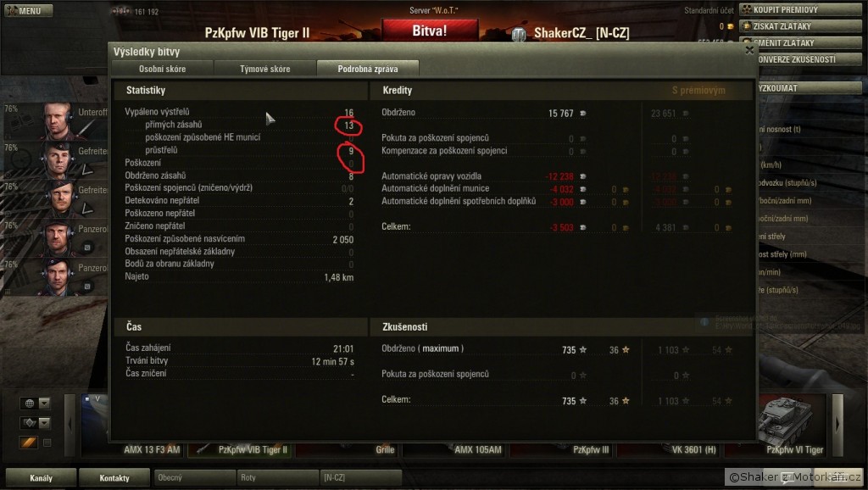Click the Získat zlaťáky gold icon button

800,26
